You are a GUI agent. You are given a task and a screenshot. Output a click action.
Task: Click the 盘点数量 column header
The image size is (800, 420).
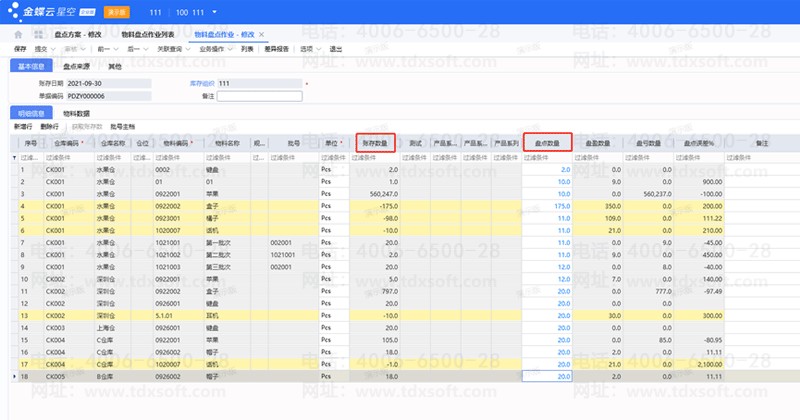(547, 144)
